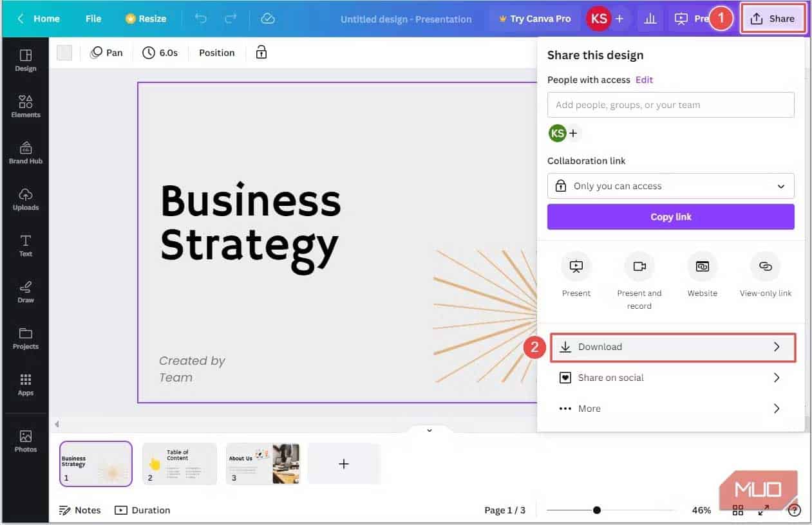The image size is (812, 525).
Task: Open the Apps panel
Action: click(x=25, y=383)
